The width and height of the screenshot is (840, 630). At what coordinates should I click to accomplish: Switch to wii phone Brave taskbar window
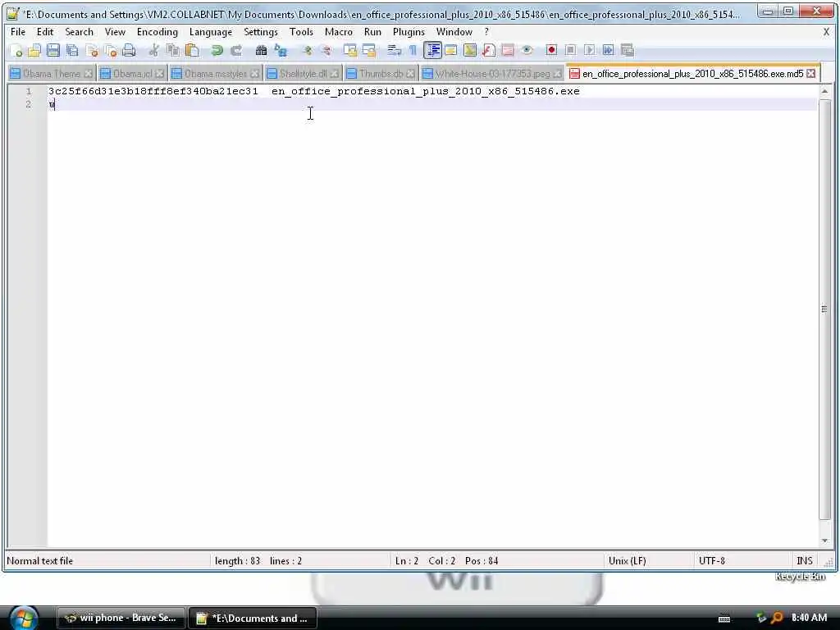[121, 618]
